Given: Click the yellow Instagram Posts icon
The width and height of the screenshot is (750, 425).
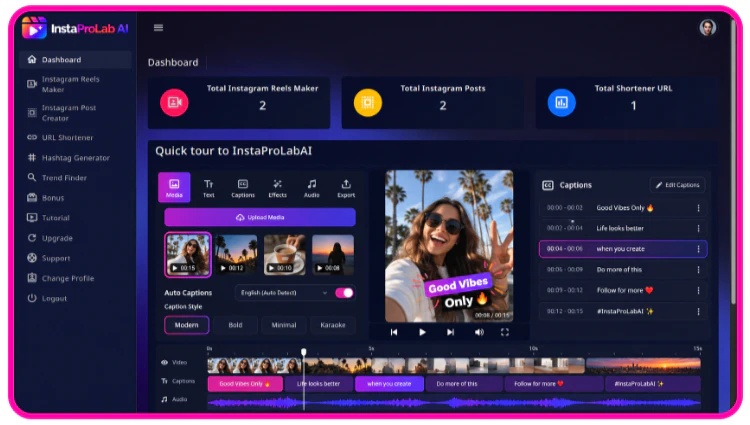Looking at the screenshot, I should pyautogui.click(x=367, y=102).
